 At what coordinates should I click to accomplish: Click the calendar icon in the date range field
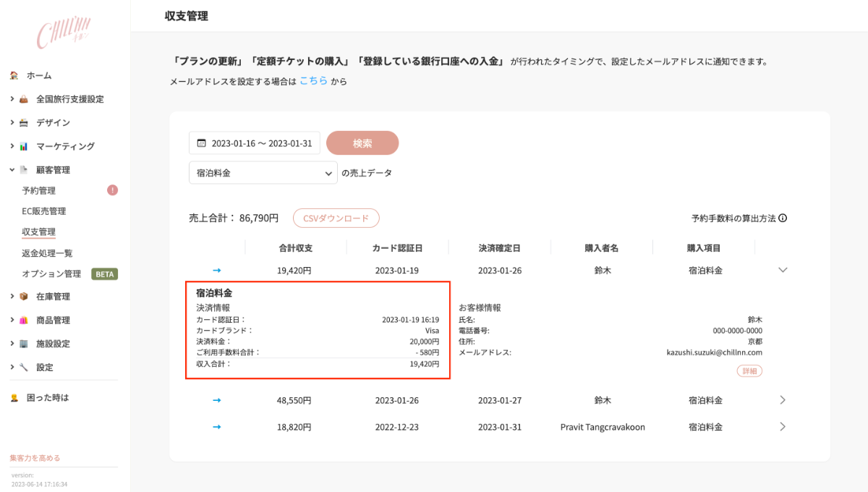(201, 143)
